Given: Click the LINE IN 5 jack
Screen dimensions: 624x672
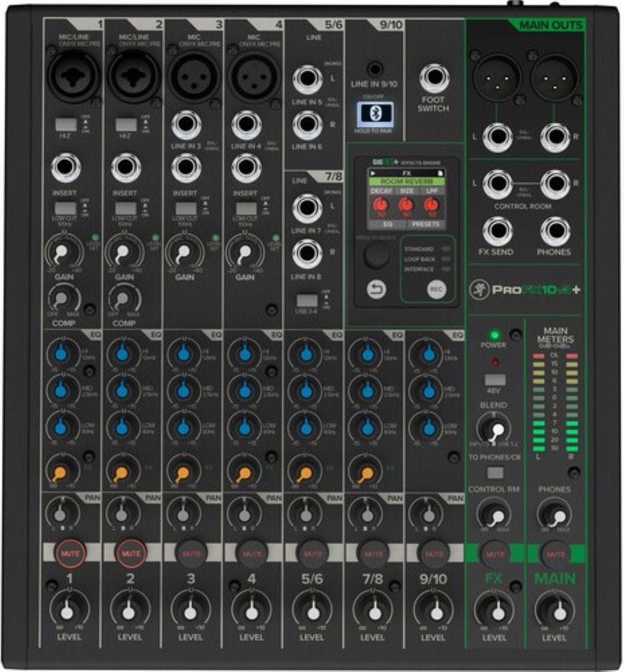Looking at the screenshot, I should [x=308, y=79].
